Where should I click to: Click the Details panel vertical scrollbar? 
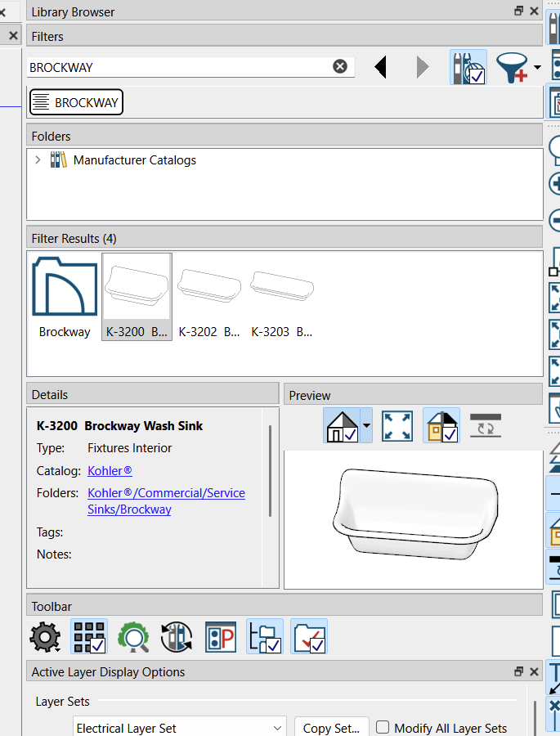pyautogui.click(x=270, y=470)
